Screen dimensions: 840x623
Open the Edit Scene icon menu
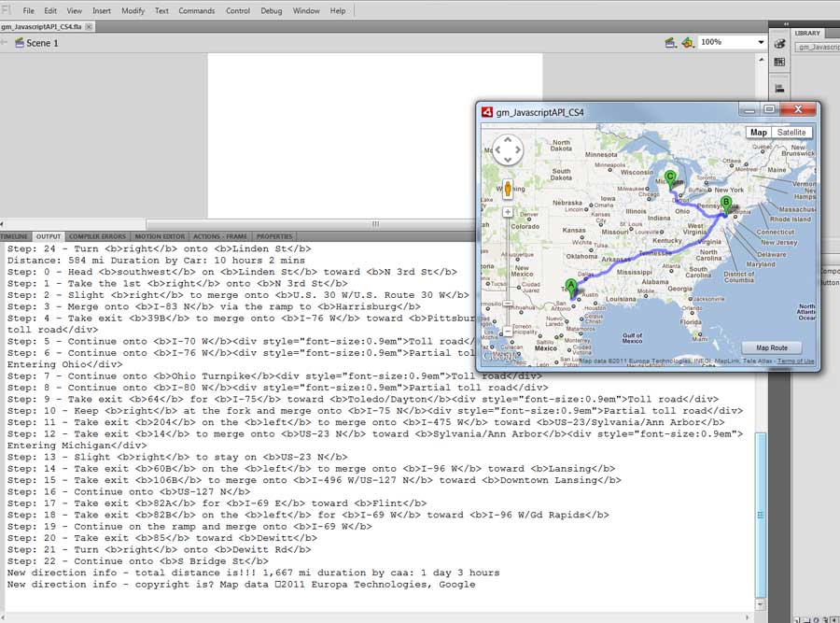coord(670,42)
